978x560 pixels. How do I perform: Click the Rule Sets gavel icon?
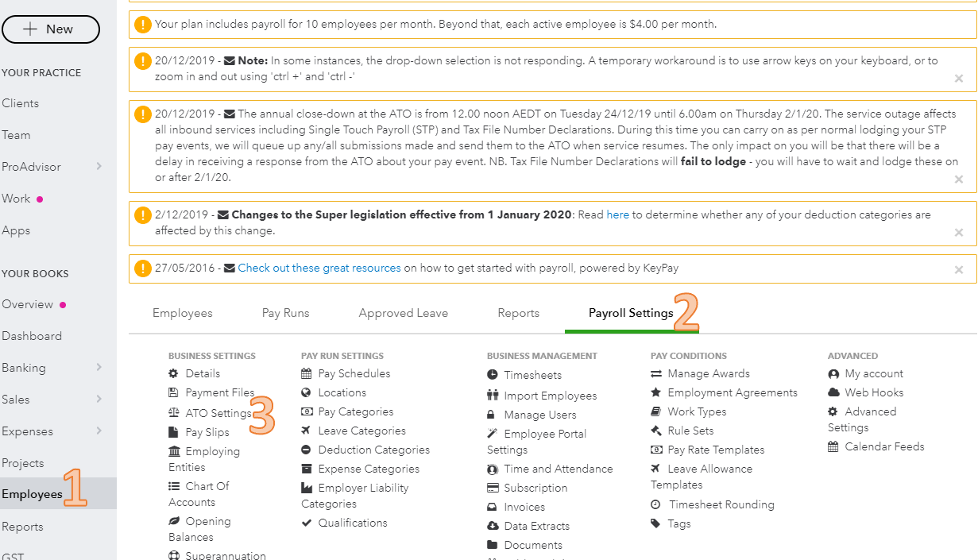(x=656, y=431)
